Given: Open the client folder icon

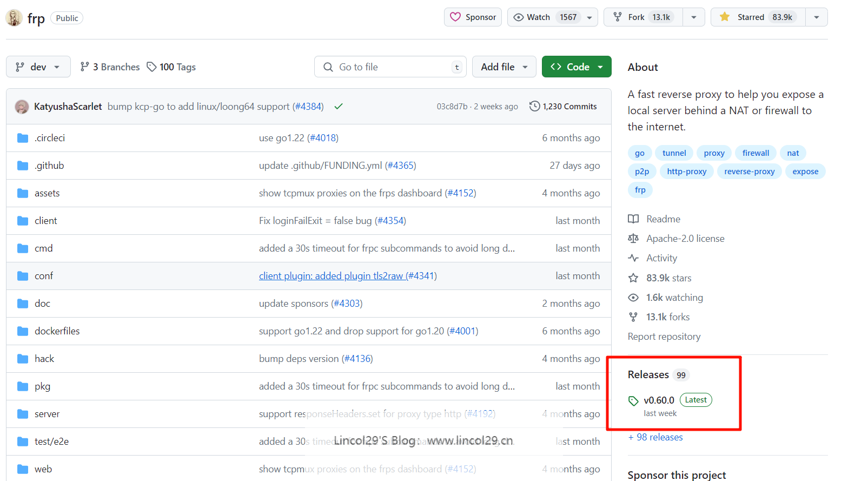Looking at the screenshot, I should point(23,221).
